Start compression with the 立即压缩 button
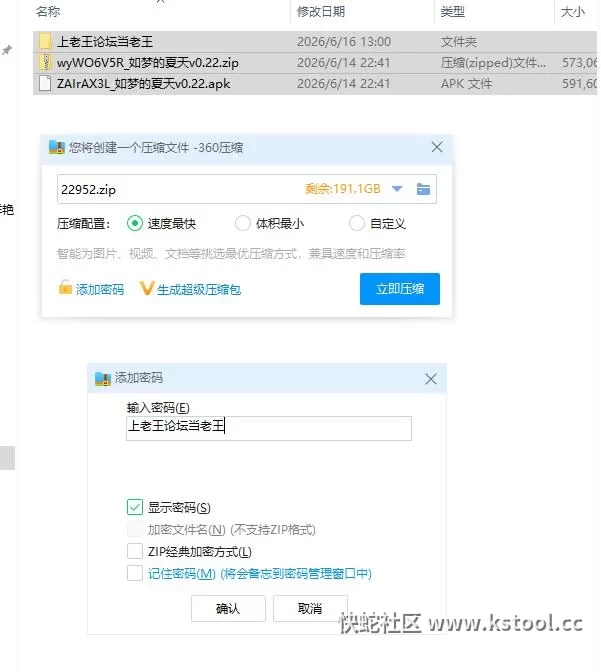601x672 pixels. (x=400, y=289)
